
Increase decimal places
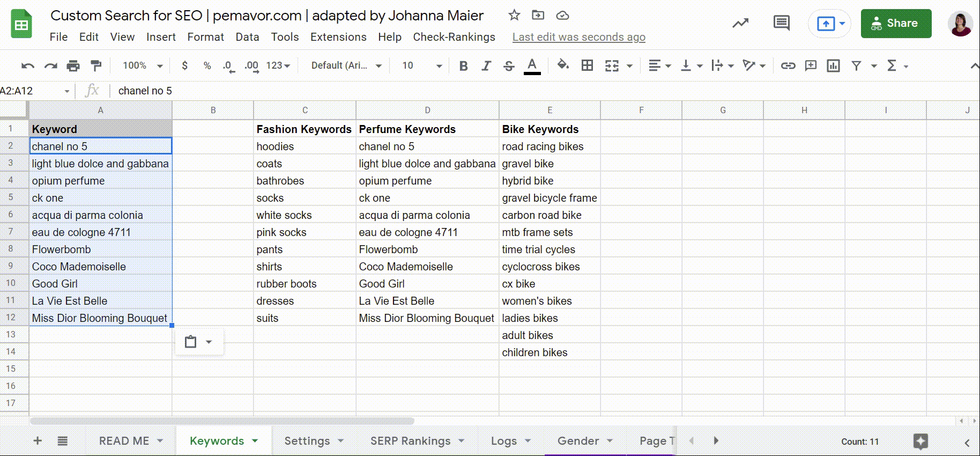(251, 66)
